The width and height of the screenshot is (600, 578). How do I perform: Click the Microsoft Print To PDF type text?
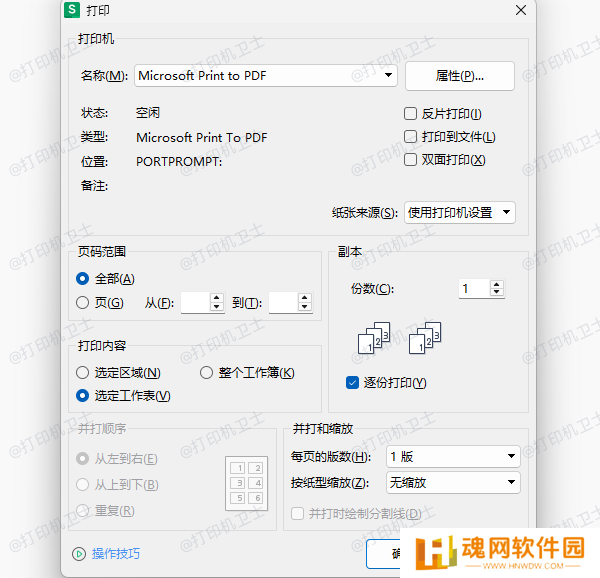[x=202, y=137]
